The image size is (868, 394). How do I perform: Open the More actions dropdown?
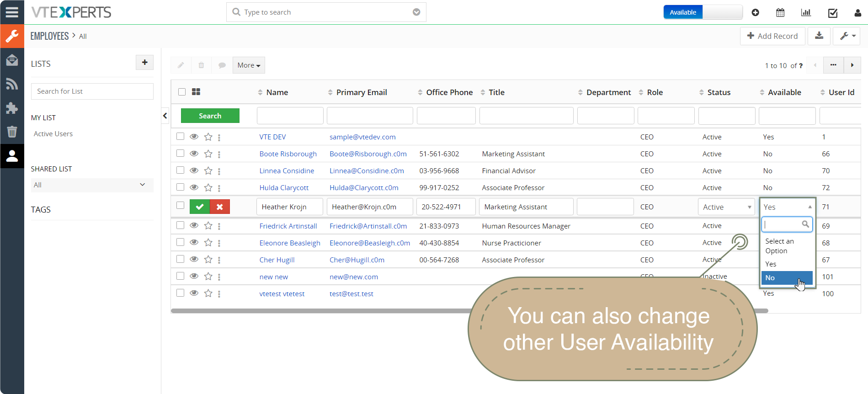tap(249, 65)
